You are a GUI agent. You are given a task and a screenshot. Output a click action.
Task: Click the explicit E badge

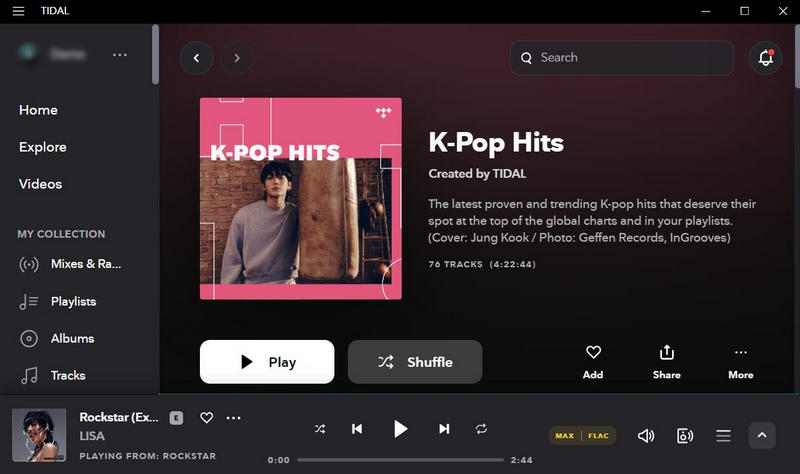(176, 418)
